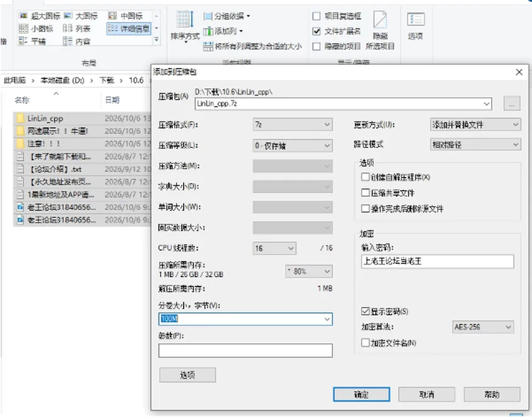Click the 【论坛介绍】.txt file icon

point(21,169)
